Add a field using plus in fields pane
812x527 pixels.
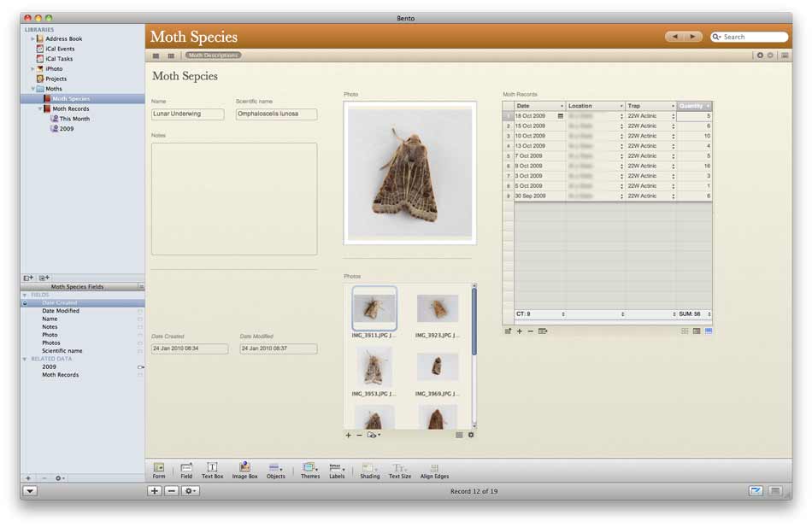tap(28, 477)
